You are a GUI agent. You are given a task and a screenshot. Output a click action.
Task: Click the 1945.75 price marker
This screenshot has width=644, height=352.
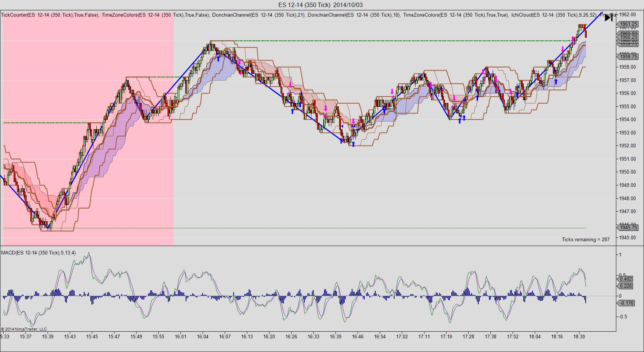pyautogui.click(x=627, y=228)
